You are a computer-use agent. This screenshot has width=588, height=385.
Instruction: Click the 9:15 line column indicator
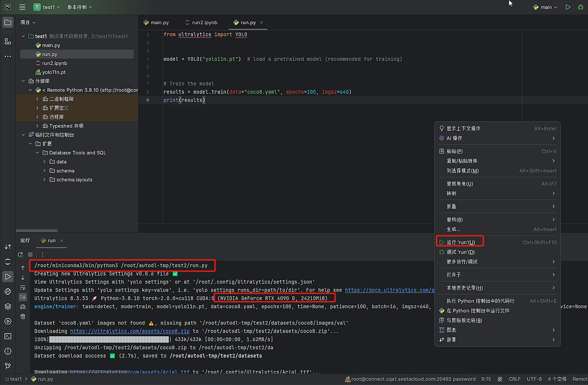(486, 379)
